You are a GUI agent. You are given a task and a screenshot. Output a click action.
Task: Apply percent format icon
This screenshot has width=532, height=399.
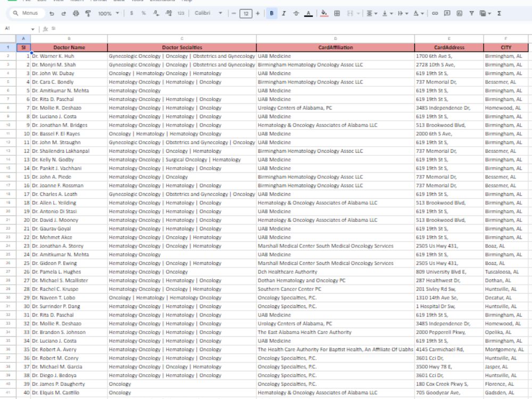coord(144,13)
